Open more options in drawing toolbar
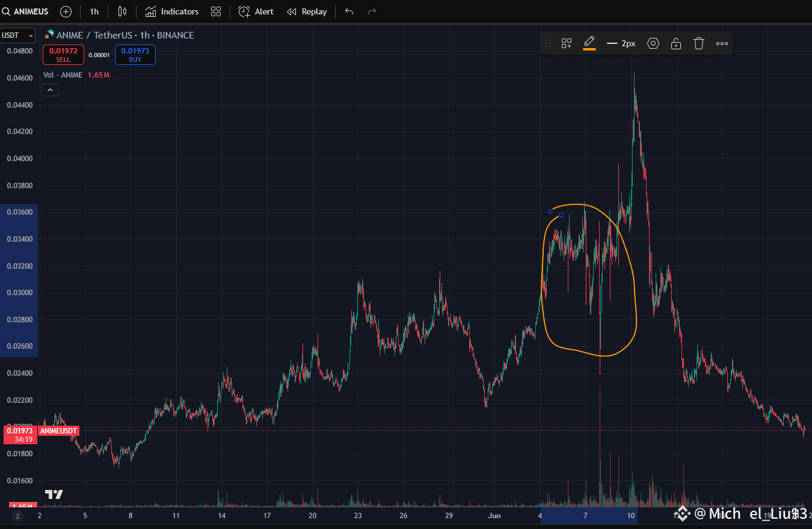Screen dimensions: 812x529 (722, 43)
